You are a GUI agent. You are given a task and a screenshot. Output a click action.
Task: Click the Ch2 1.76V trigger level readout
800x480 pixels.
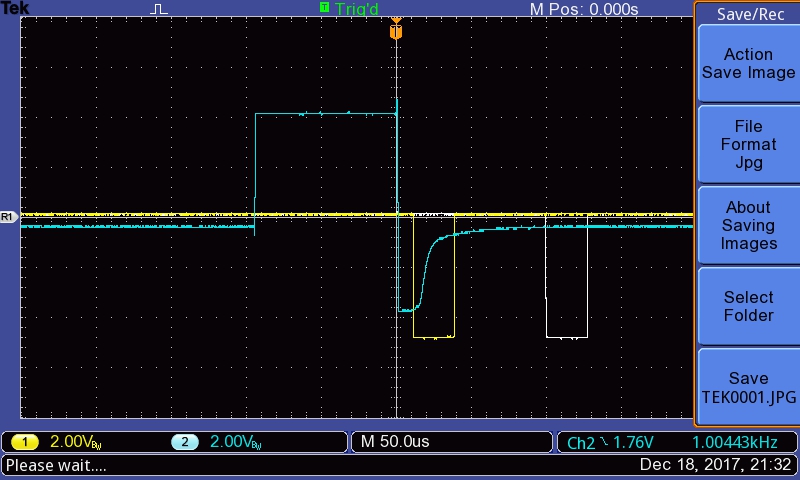coord(610,442)
